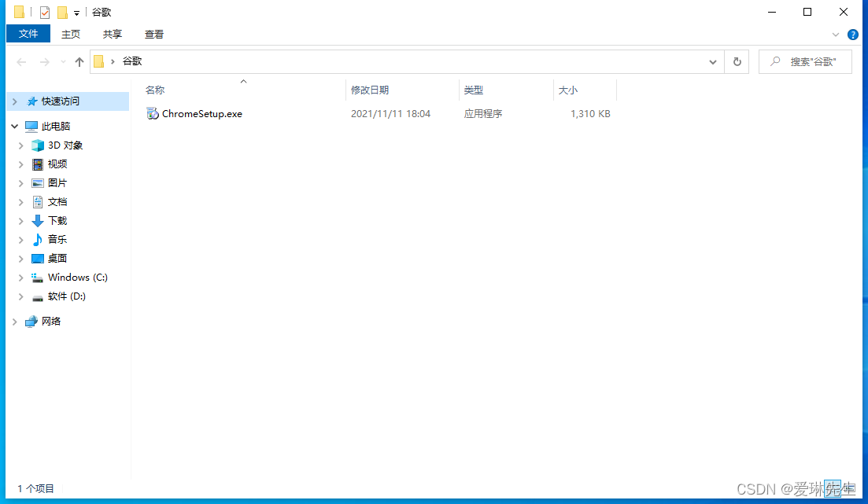Maximize the 谷歌 window
Viewport: 868px width, 504px height.
click(807, 12)
